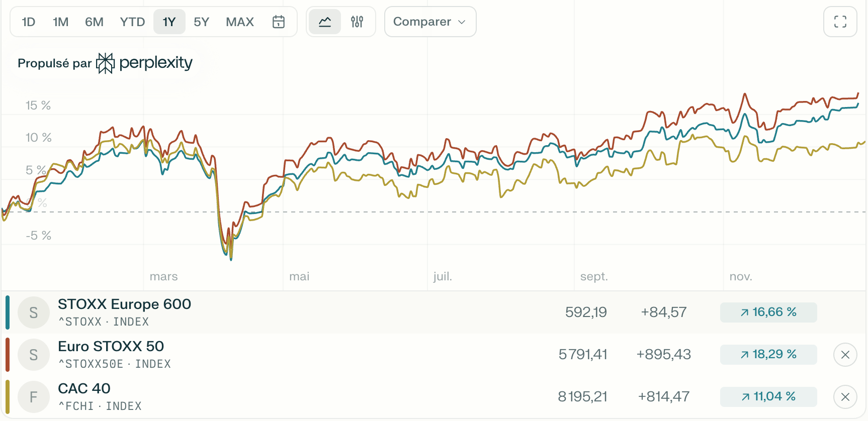Click the 5 791,41 index value

tap(583, 354)
